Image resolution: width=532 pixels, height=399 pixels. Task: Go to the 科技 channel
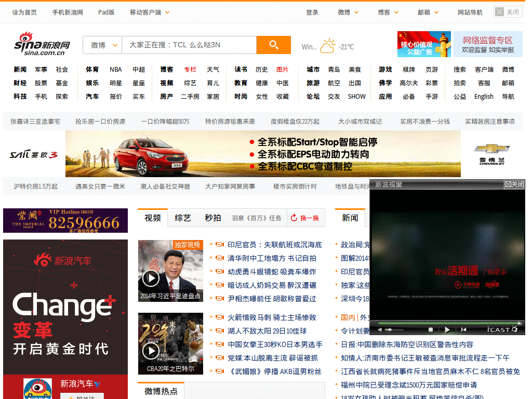point(20,96)
